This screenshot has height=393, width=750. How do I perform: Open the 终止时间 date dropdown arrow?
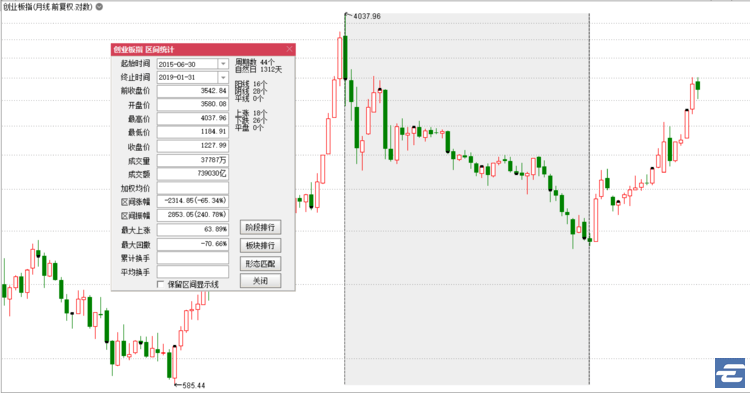point(223,77)
